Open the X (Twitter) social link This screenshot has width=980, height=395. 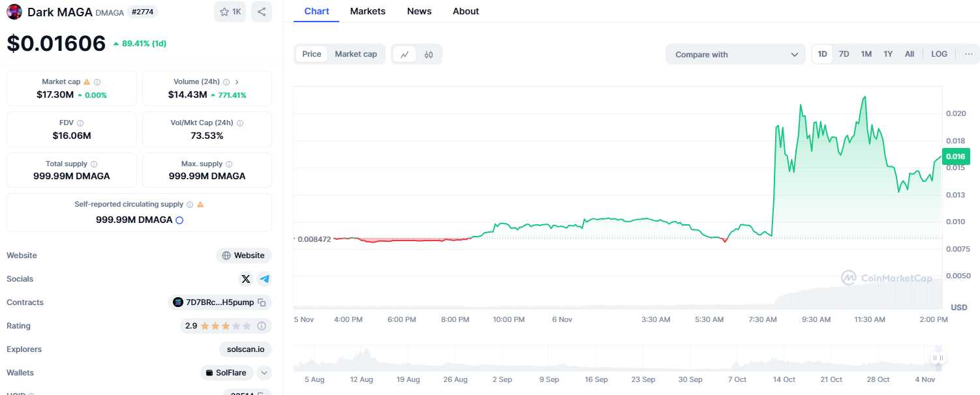245,279
